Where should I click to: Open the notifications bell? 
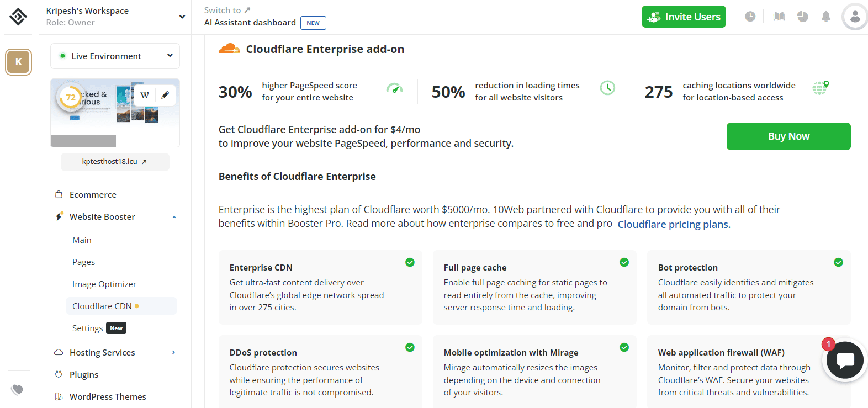click(x=826, y=17)
